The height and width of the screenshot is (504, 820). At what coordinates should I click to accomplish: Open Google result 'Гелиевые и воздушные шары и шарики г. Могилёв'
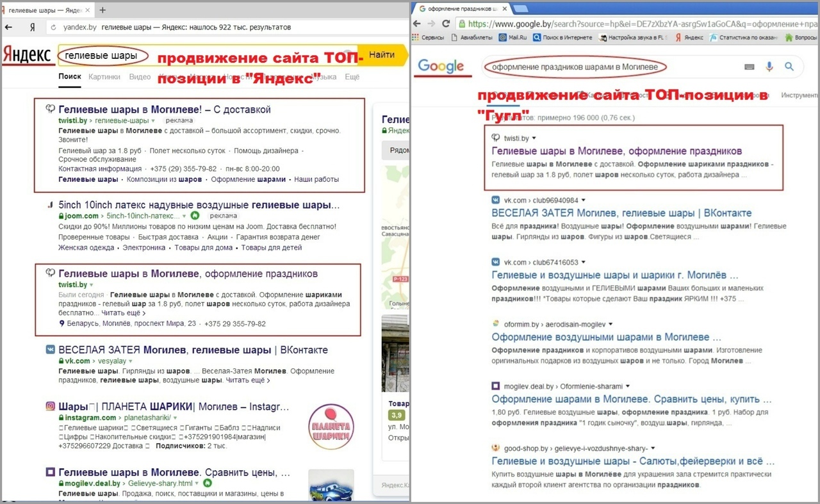pyautogui.click(x=615, y=275)
